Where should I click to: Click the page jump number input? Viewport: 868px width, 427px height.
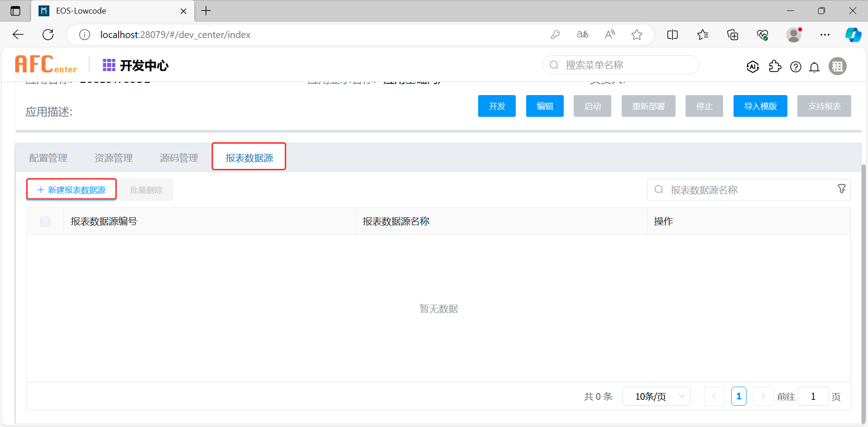coord(813,397)
